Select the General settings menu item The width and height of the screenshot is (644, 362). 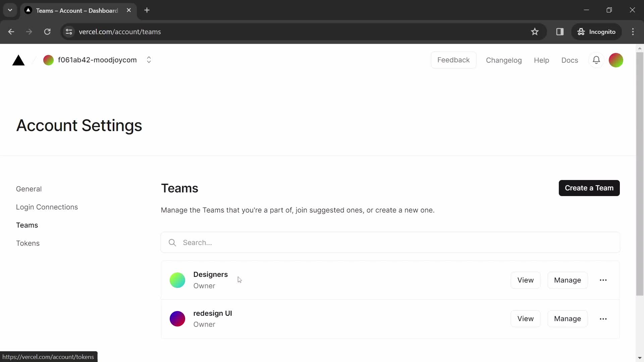pyautogui.click(x=29, y=189)
